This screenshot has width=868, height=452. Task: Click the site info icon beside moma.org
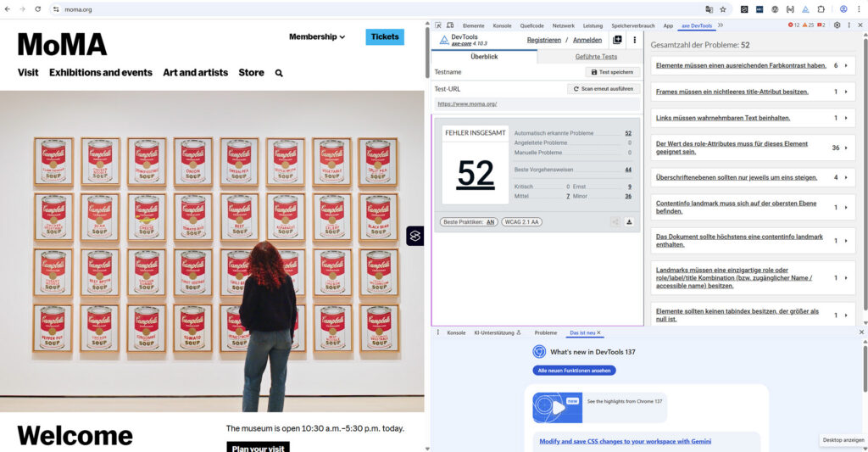[x=56, y=9]
